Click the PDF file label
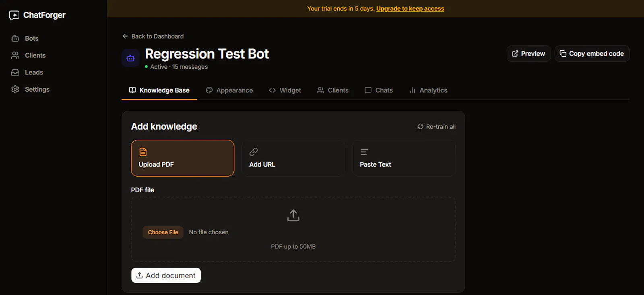This screenshot has width=644, height=295. point(142,190)
